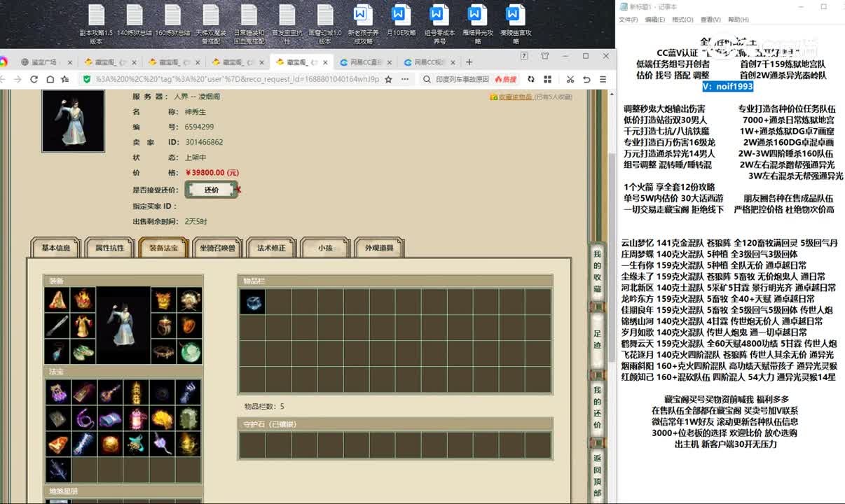Switch to the 网易CC视频 browser tab
The image size is (845, 504).
pos(429,62)
